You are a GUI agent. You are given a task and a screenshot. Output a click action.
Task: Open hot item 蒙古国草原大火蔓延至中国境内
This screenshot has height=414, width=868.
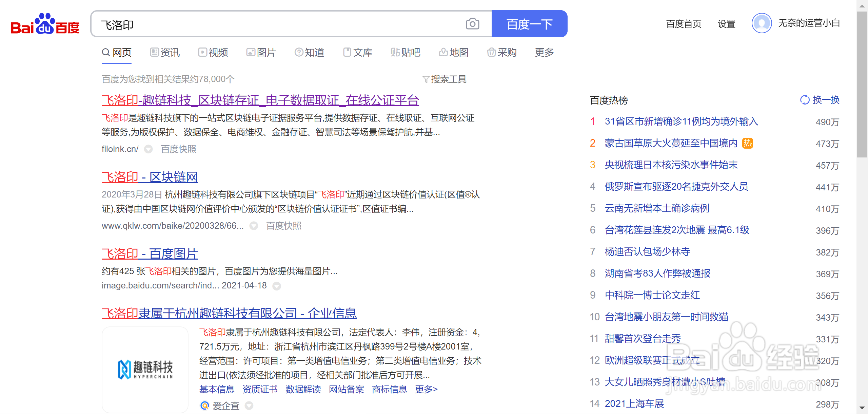(x=671, y=143)
